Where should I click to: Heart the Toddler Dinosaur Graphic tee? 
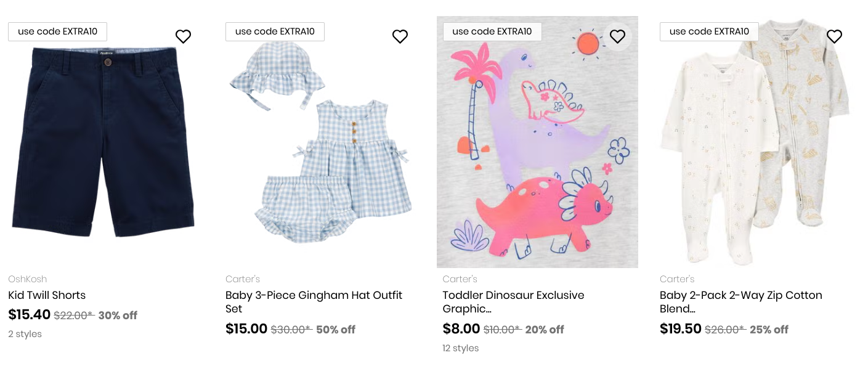pyautogui.click(x=617, y=37)
